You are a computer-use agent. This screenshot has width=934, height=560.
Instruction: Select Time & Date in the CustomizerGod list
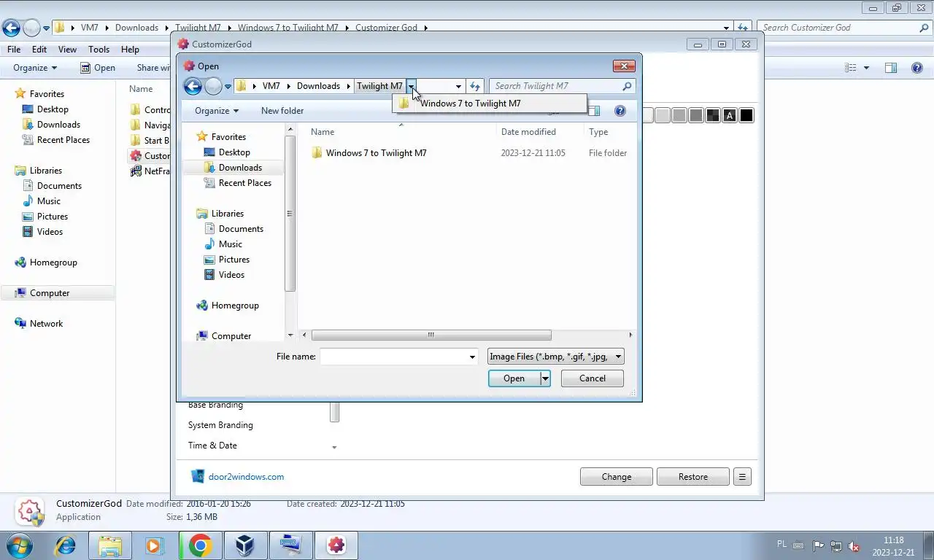[x=212, y=446]
